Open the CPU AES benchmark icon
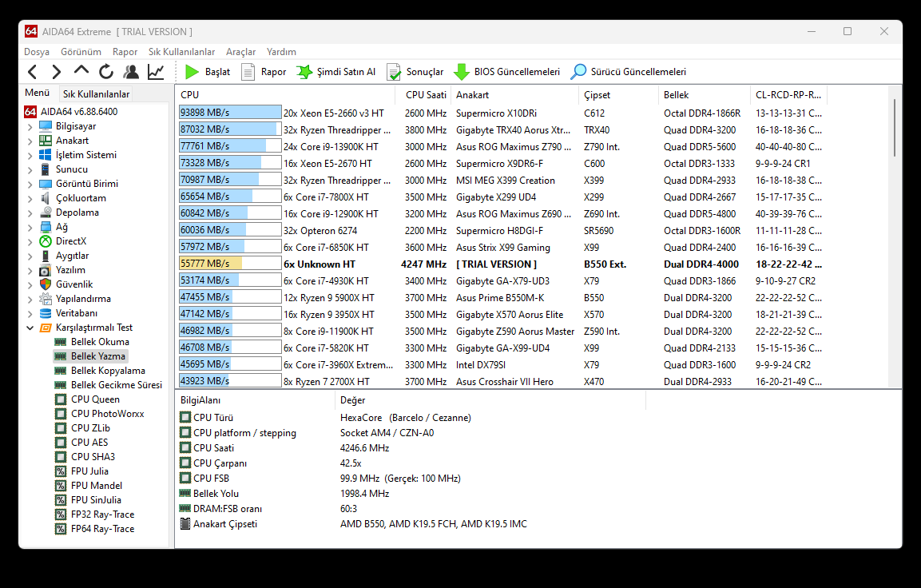This screenshot has width=921, height=588. point(61,443)
